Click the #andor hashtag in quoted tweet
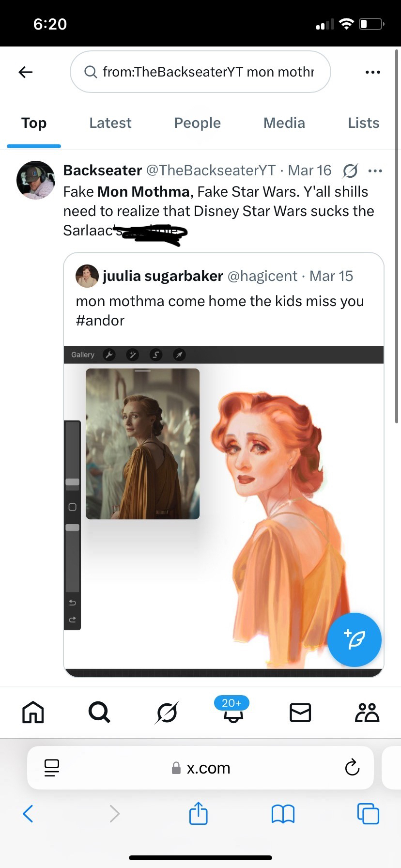401x868 pixels. tap(100, 320)
